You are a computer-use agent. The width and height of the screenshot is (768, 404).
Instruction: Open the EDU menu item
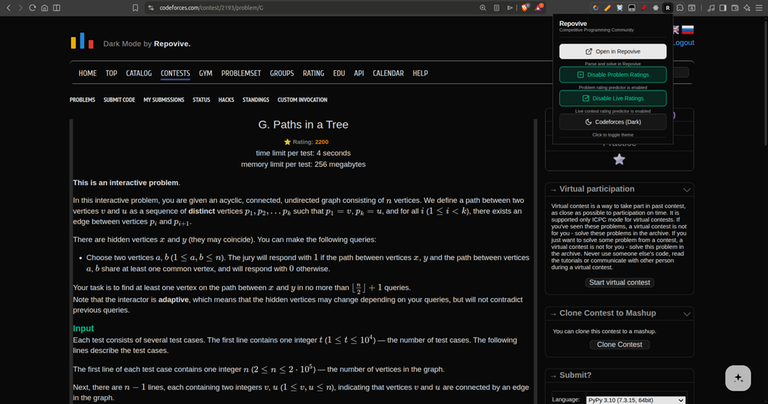pyautogui.click(x=339, y=73)
